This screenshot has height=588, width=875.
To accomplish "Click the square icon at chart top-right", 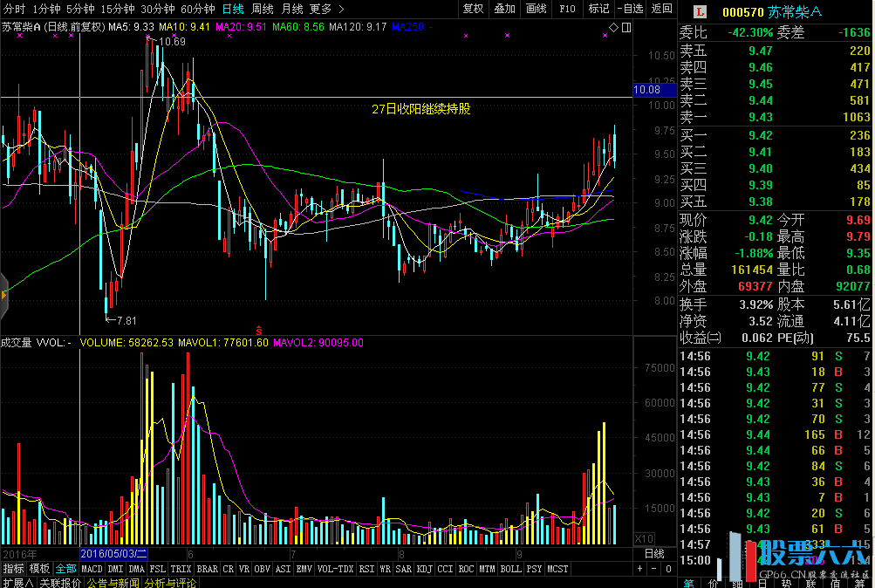I will click(625, 28).
